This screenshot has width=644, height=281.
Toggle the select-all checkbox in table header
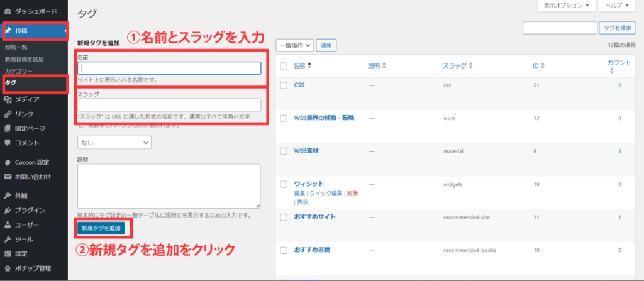(x=284, y=66)
